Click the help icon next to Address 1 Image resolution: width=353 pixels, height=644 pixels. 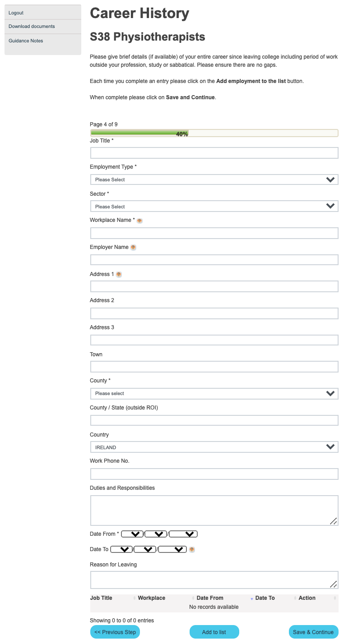point(118,274)
